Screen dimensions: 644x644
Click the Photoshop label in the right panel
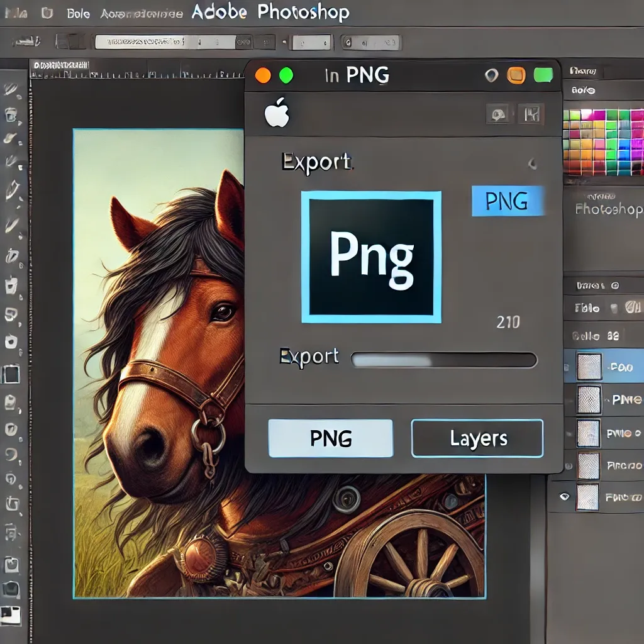click(609, 209)
